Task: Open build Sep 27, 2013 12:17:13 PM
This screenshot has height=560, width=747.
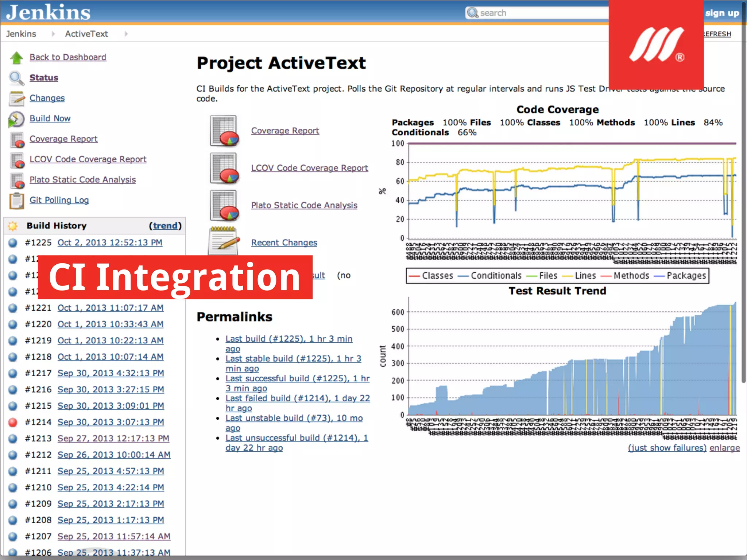Action: pos(113,439)
